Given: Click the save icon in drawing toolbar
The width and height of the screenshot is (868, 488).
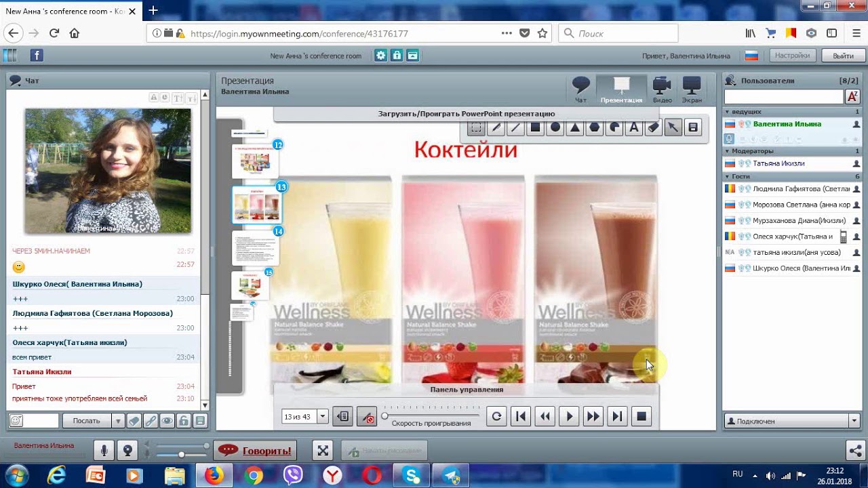Looking at the screenshot, I should (x=692, y=127).
